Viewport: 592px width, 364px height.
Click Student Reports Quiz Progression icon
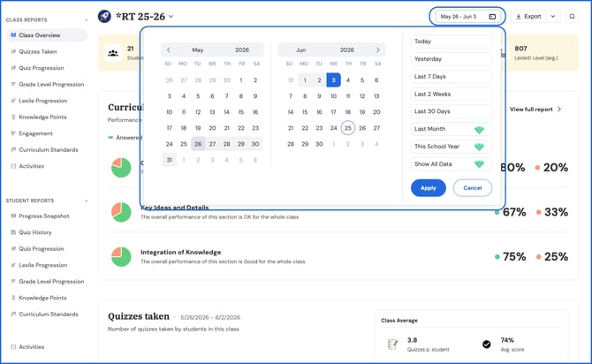point(13,249)
